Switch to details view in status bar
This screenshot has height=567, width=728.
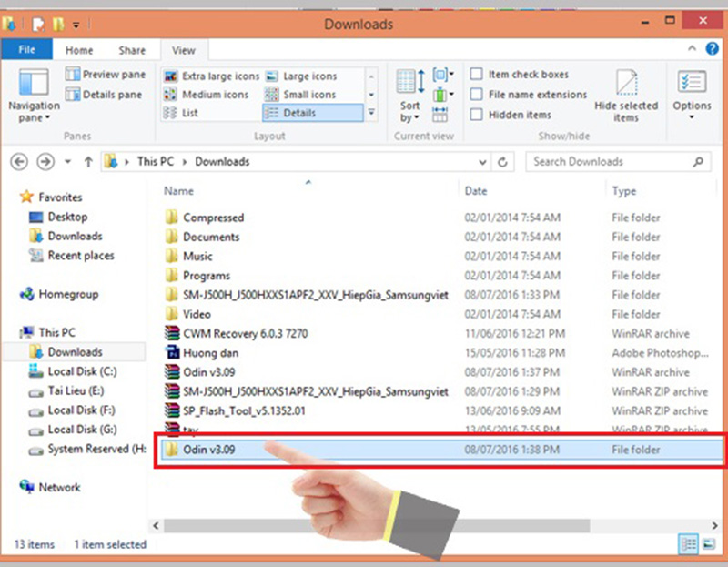point(688,543)
